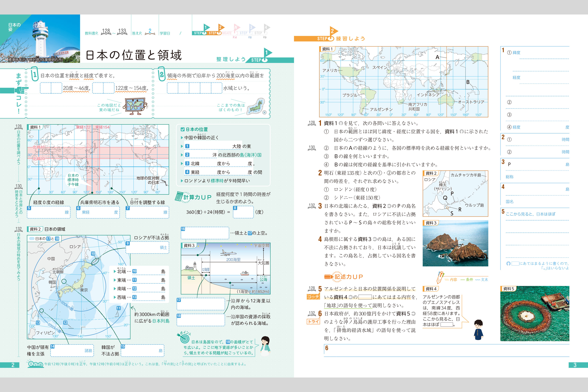Click answer blank 5 for 経度0度の経線
Screen dimensions: 588x392
point(49,212)
